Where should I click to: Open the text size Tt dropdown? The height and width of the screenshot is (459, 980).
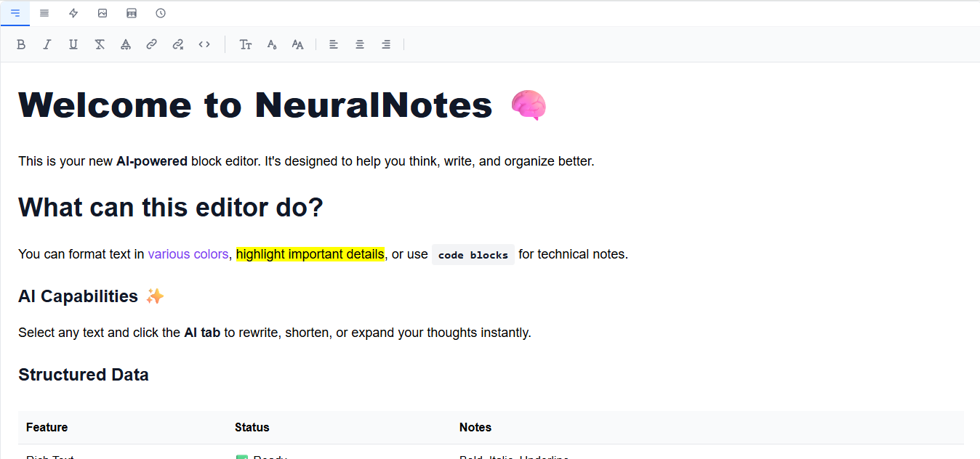[246, 44]
